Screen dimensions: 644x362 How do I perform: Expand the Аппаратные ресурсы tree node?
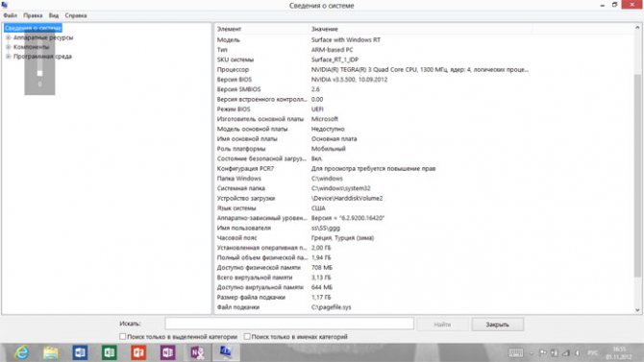coord(8,37)
